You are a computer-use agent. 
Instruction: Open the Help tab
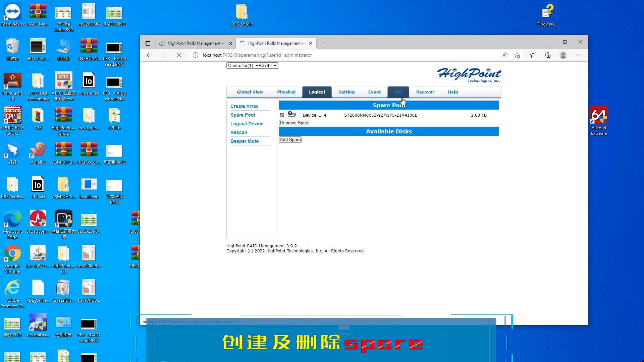tap(453, 92)
